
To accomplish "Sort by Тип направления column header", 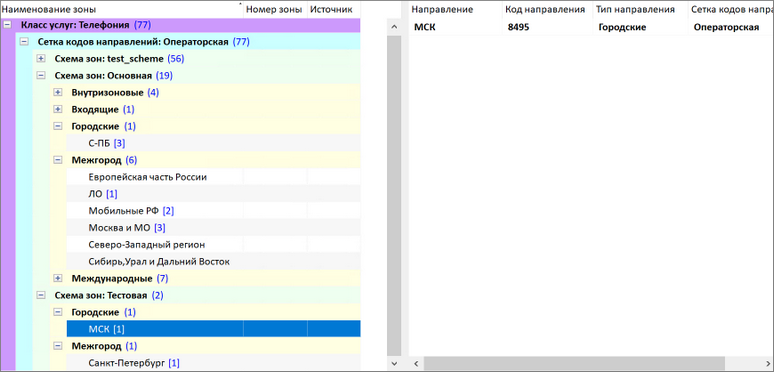I will pyautogui.click(x=639, y=9).
